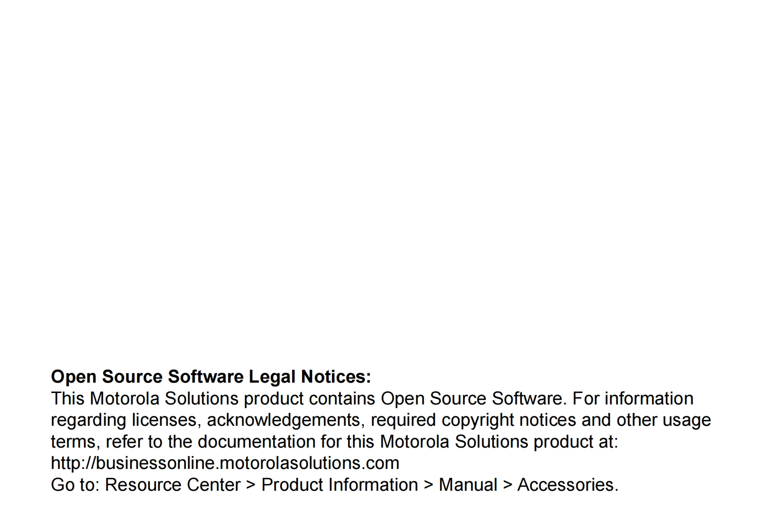
Task: Click "Manual" in the navigation path
Action: 468,485
